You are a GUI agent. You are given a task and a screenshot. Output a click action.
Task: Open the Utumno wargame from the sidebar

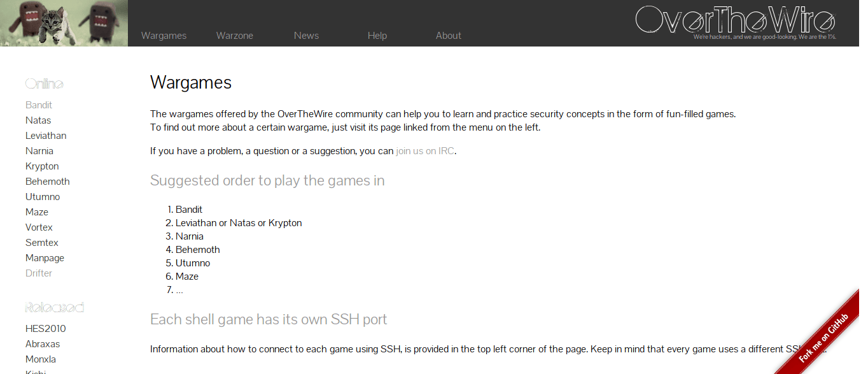point(43,197)
